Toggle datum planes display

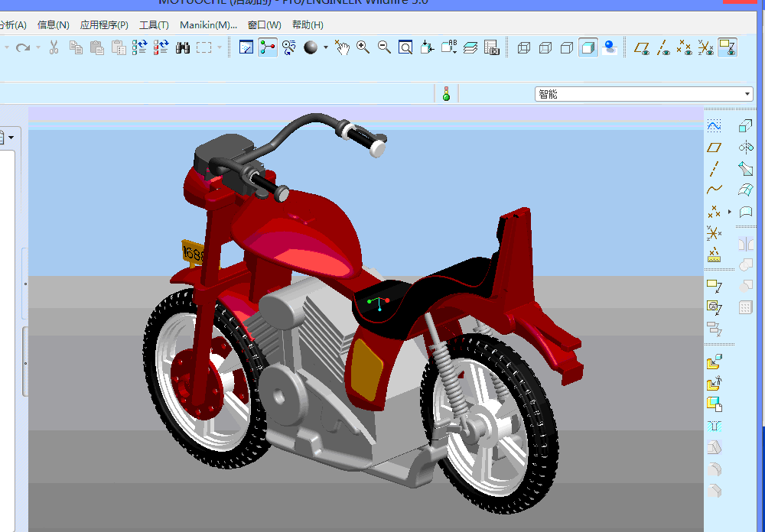642,47
